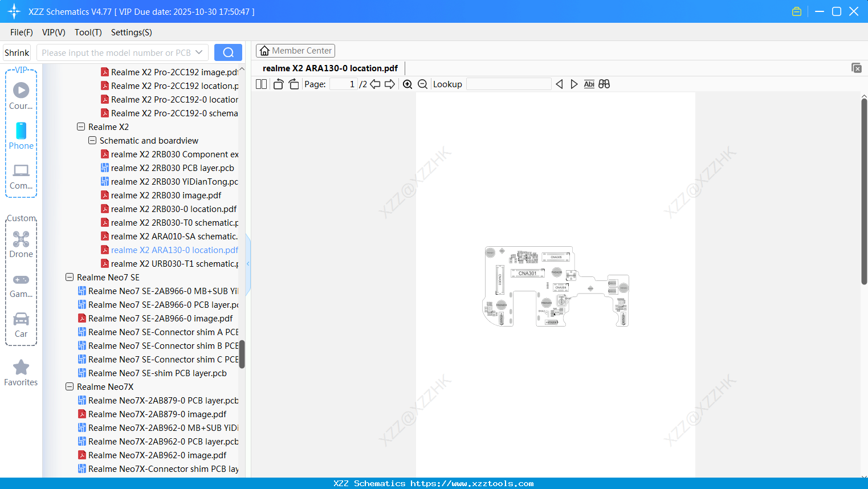868x489 pixels.
Task: Find next Lookup match
Action: 574,84
